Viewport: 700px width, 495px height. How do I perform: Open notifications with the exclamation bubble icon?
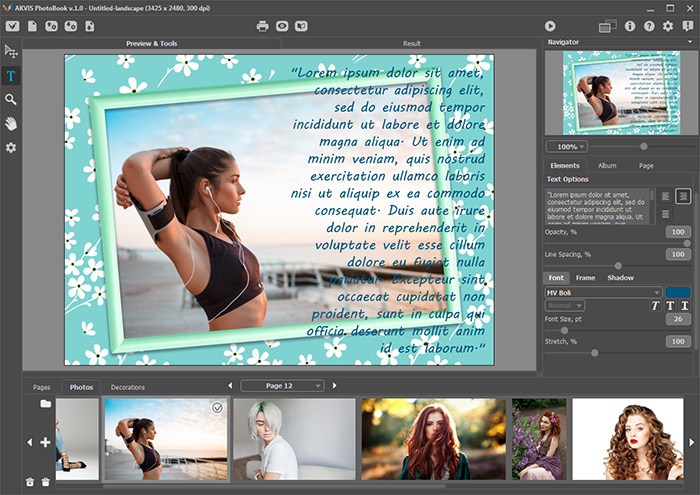coord(688,26)
